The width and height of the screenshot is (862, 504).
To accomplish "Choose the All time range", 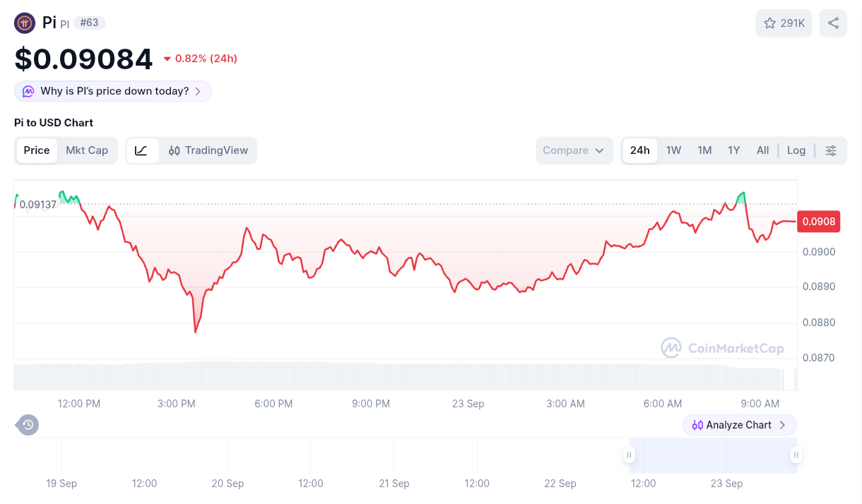I will [762, 150].
